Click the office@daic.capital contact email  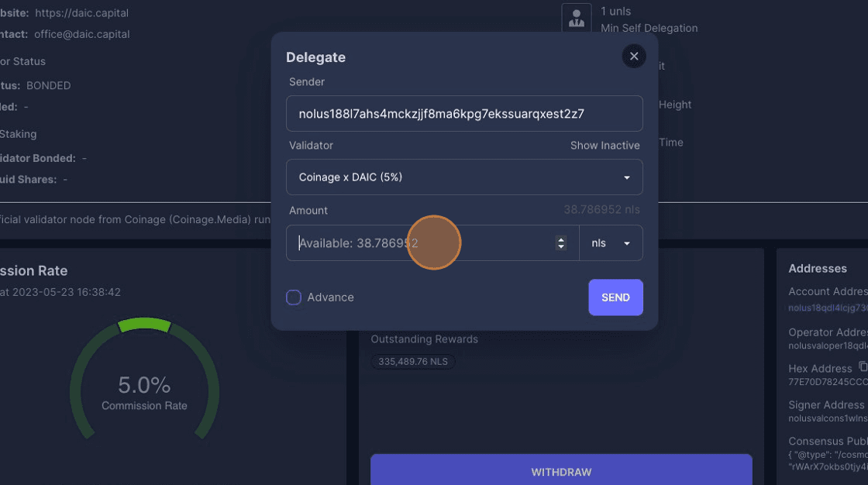pos(81,34)
